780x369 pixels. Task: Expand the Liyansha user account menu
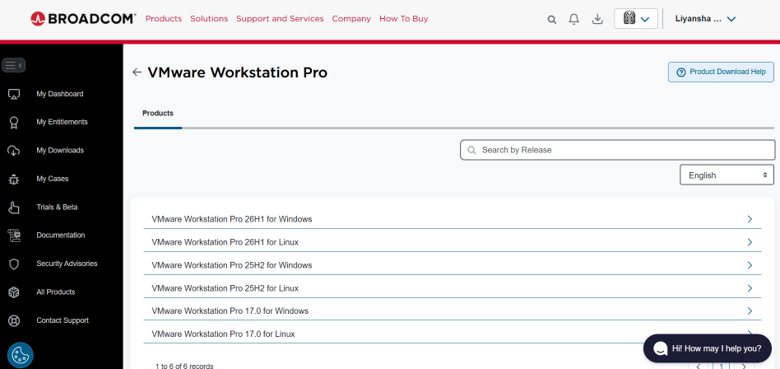click(x=705, y=19)
